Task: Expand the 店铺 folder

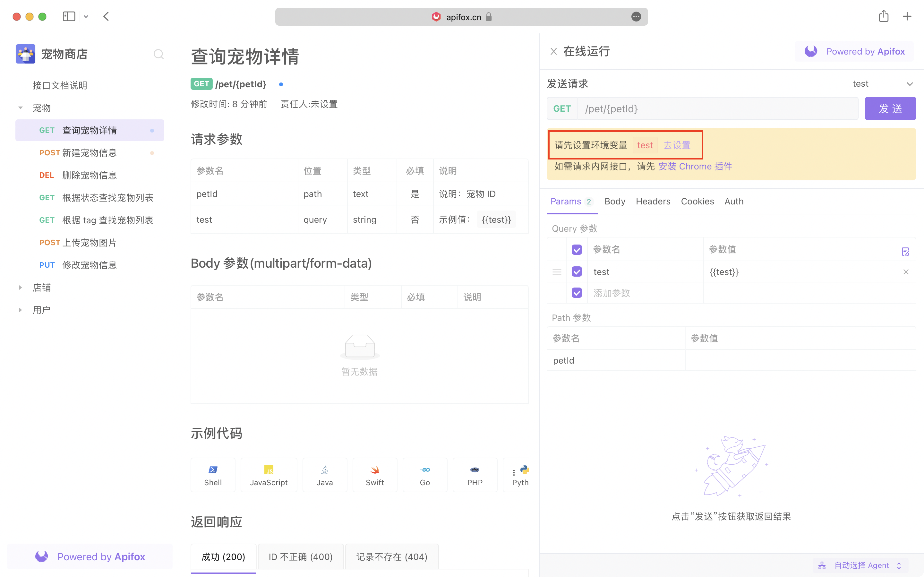Action: pyautogui.click(x=21, y=288)
